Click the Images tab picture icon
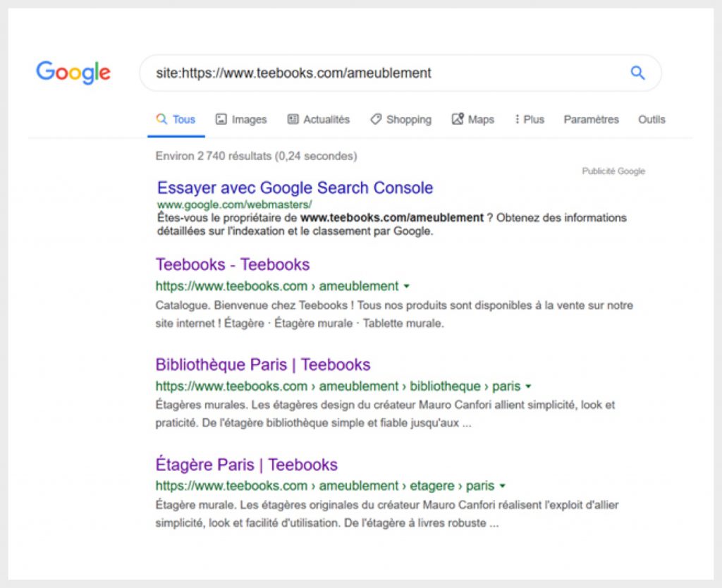This screenshot has width=722, height=588. point(221,119)
